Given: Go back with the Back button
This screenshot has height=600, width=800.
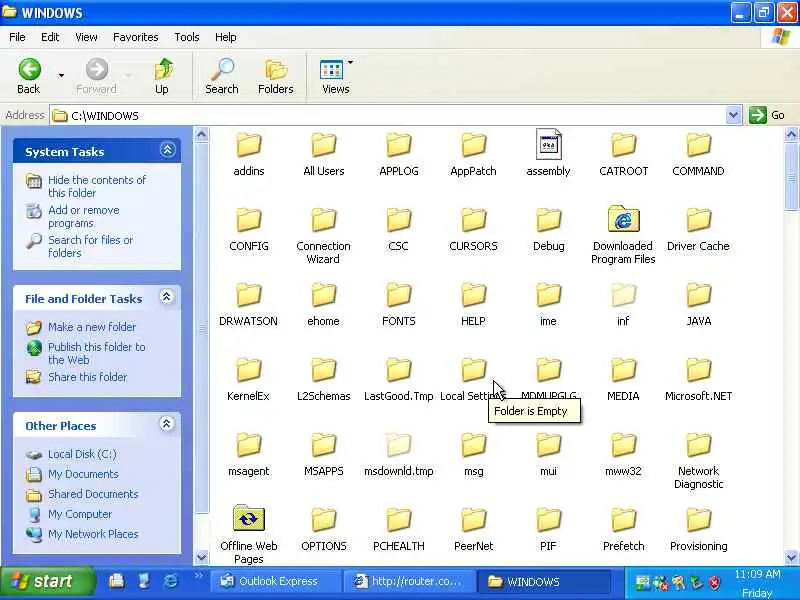Looking at the screenshot, I should [29, 76].
